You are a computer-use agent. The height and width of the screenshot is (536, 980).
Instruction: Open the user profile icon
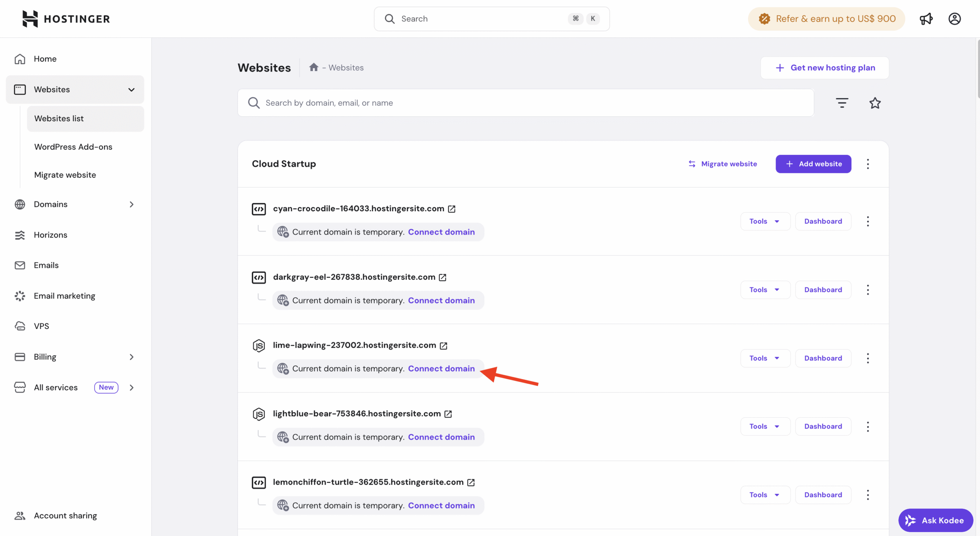pyautogui.click(x=954, y=19)
